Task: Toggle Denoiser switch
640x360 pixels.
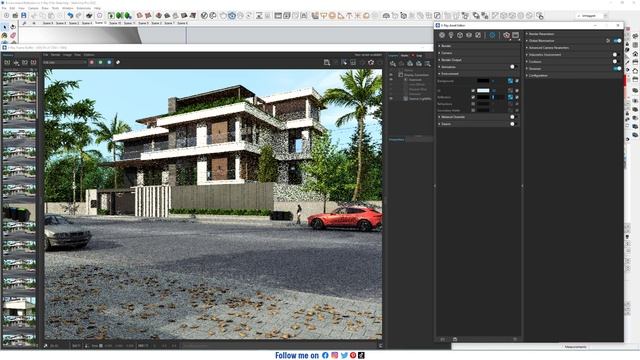Action: click(617, 69)
